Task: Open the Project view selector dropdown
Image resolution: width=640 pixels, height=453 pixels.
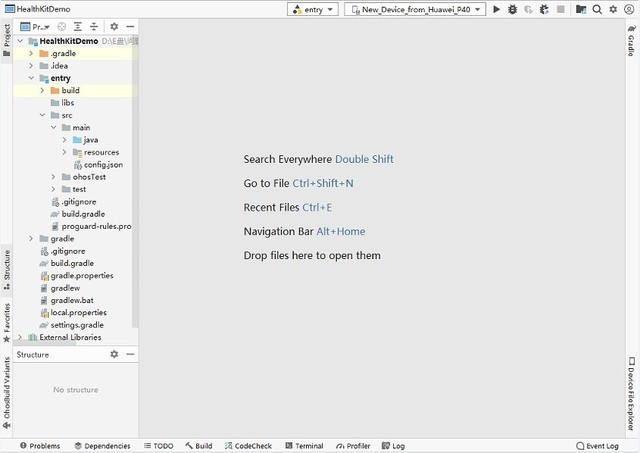Action: [x=35, y=27]
